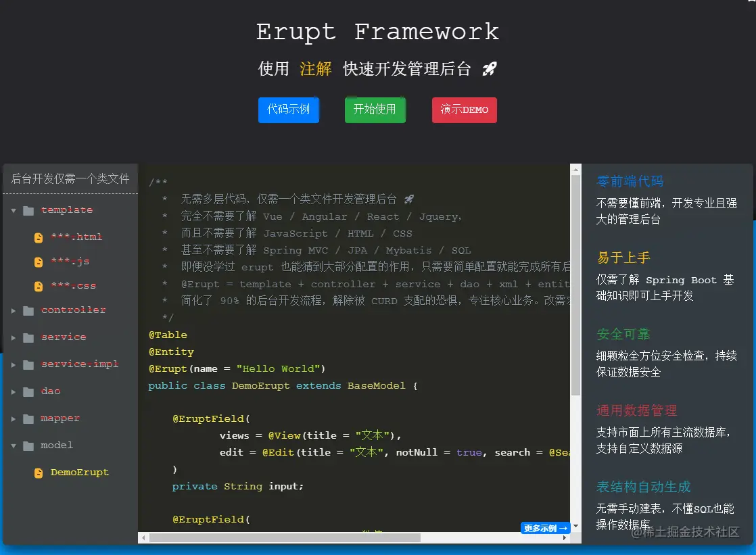
Task: Expand the mapper folder arrow
Action: pos(14,418)
